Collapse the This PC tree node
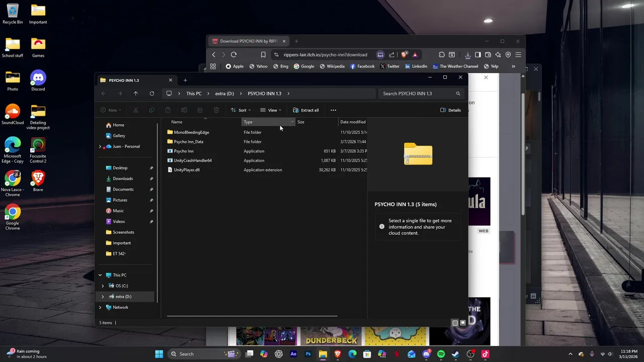644x362 pixels. (x=100, y=275)
